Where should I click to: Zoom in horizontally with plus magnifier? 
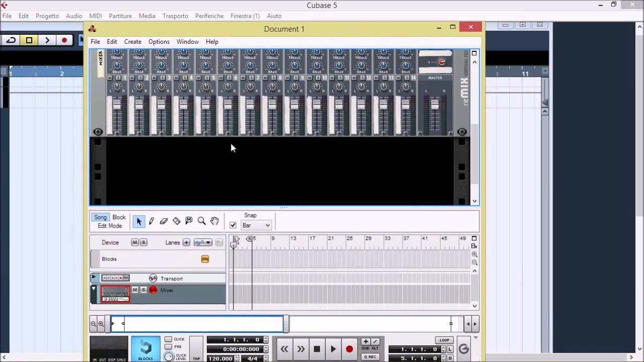tap(101, 324)
